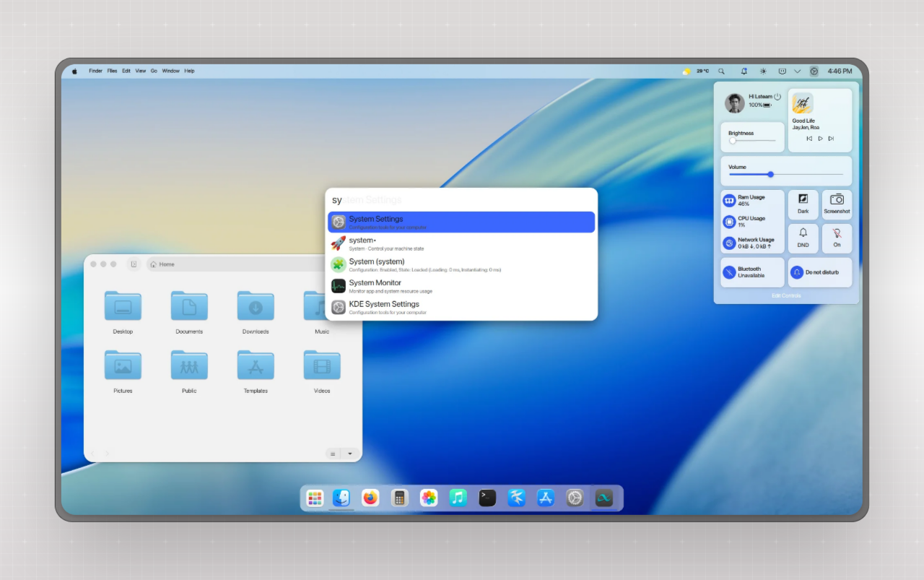Enable DND from the quick tile
The image size is (924, 580).
coord(803,238)
